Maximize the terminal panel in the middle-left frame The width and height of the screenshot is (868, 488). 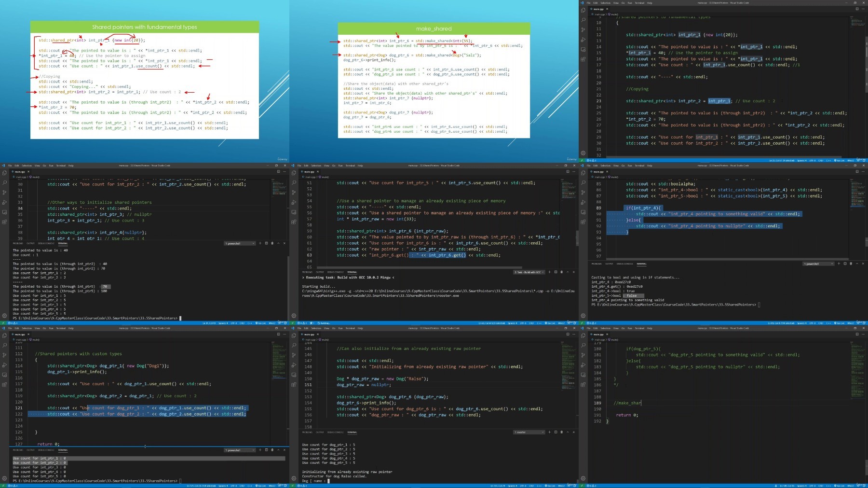pyautogui.click(x=278, y=243)
